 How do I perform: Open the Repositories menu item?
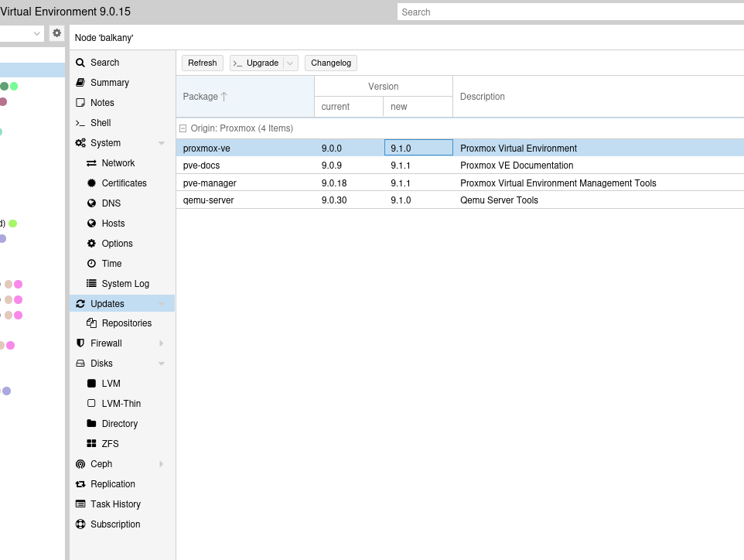click(x=126, y=323)
